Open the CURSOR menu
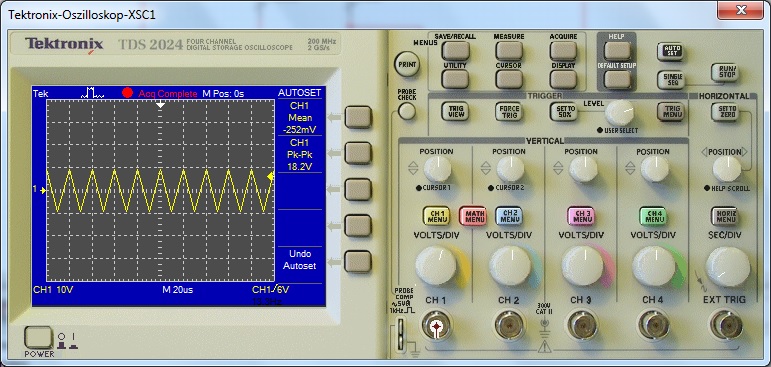Screen dimensions: 771x367 click(x=508, y=79)
